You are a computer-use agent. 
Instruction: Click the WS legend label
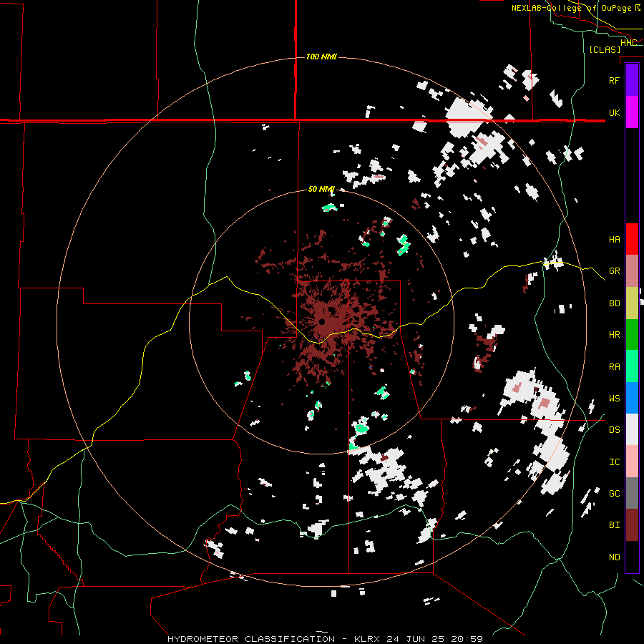point(614,399)
